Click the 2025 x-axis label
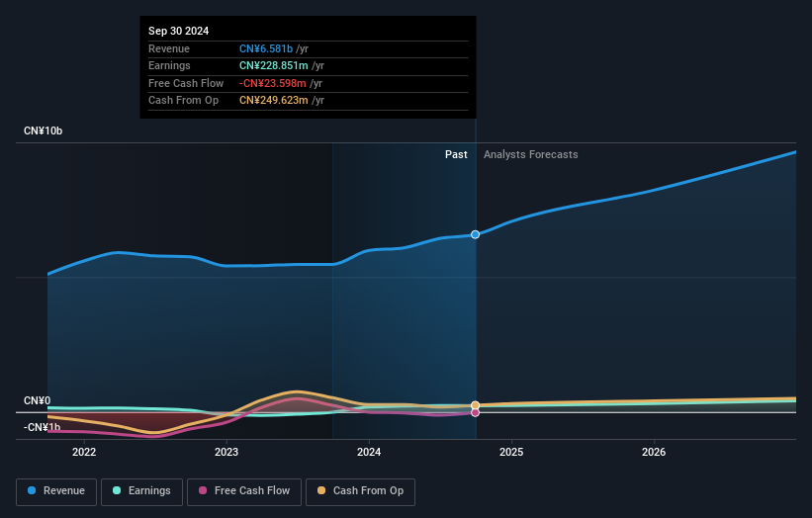This screenshot has width=812, height=518. tap(511, 452)
